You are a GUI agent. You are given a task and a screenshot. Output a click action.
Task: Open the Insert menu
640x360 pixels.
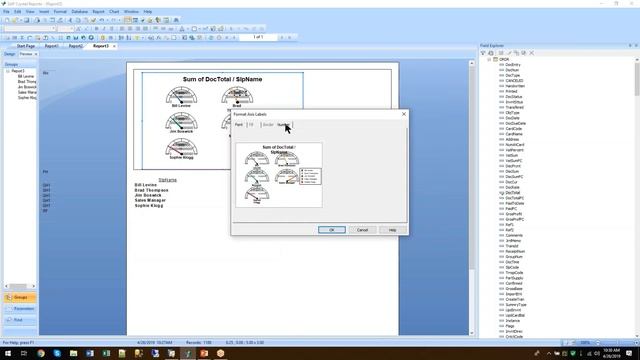point(44,11)
